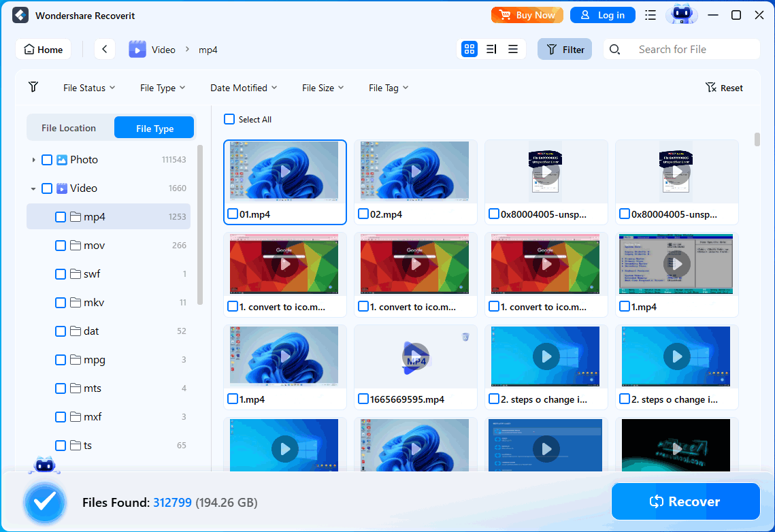Play the 02.mp4 thumbnail preview

click(415, 171)
